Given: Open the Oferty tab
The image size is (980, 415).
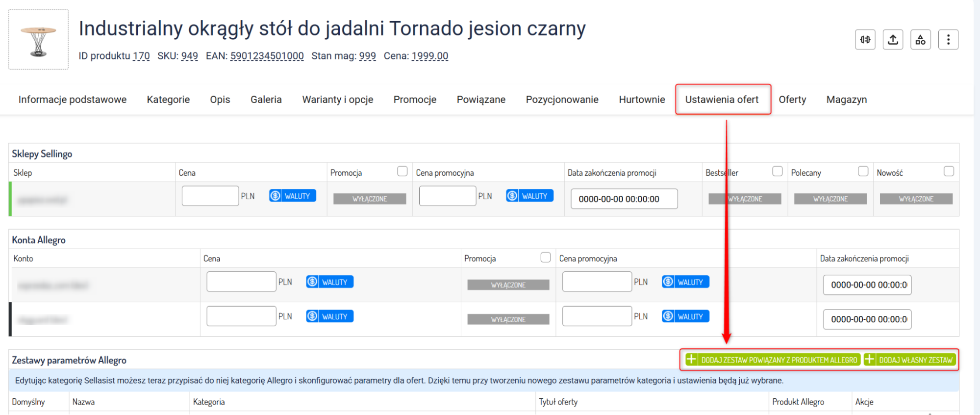Looking at the screenshot, I should point(792,100).
